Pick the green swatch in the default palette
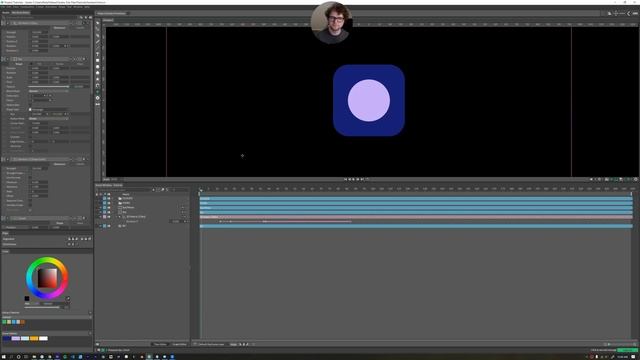This screenshot has width=640, height=360. 4,322
